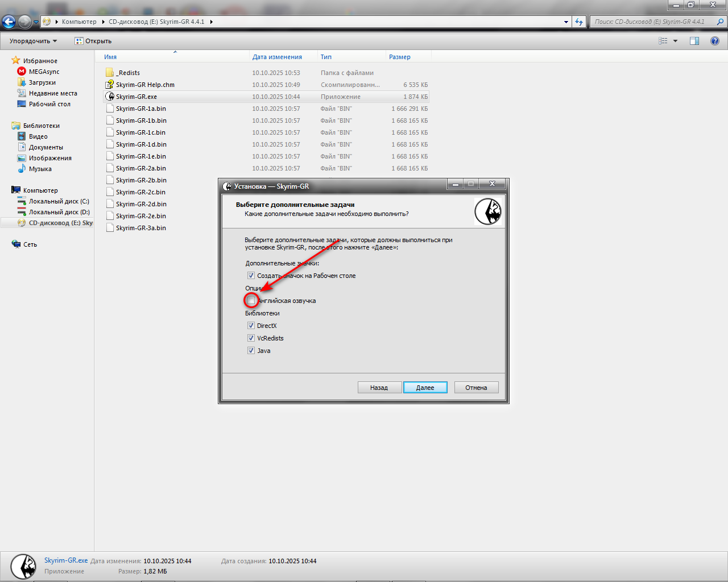The image size is (728, 582).
Task: Uncheck the Java library checkbox
Action: pyautogui.click(x=251, y=351)
